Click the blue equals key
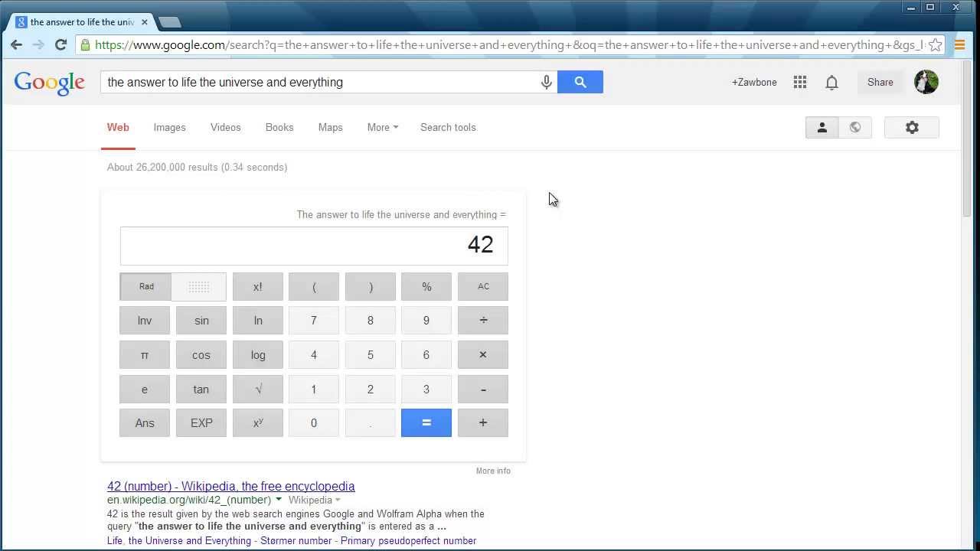The image size is (980, 551). [426, 423]
